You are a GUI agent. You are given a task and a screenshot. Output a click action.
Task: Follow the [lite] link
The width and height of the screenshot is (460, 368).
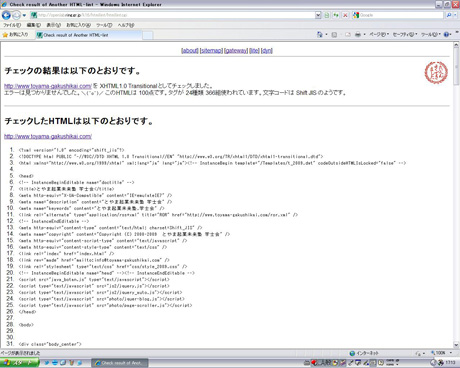(254, 51)
